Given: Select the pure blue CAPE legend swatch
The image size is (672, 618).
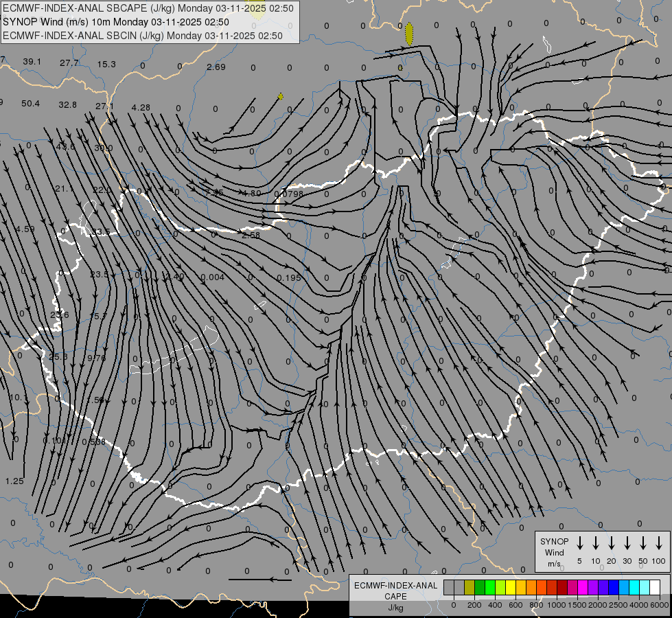Looking at the screenshot, I should [x=614, y=588].
